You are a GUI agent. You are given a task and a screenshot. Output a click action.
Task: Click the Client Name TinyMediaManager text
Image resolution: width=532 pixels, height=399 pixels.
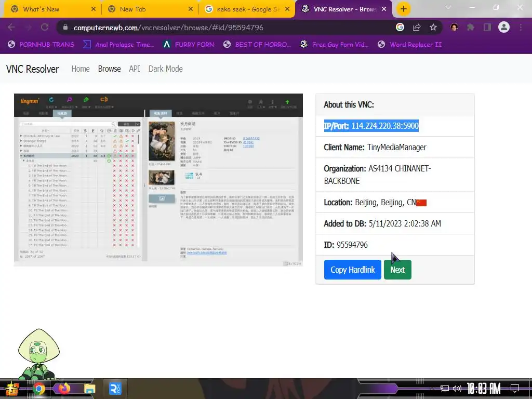pyautogui.click(x=375, y=147)
